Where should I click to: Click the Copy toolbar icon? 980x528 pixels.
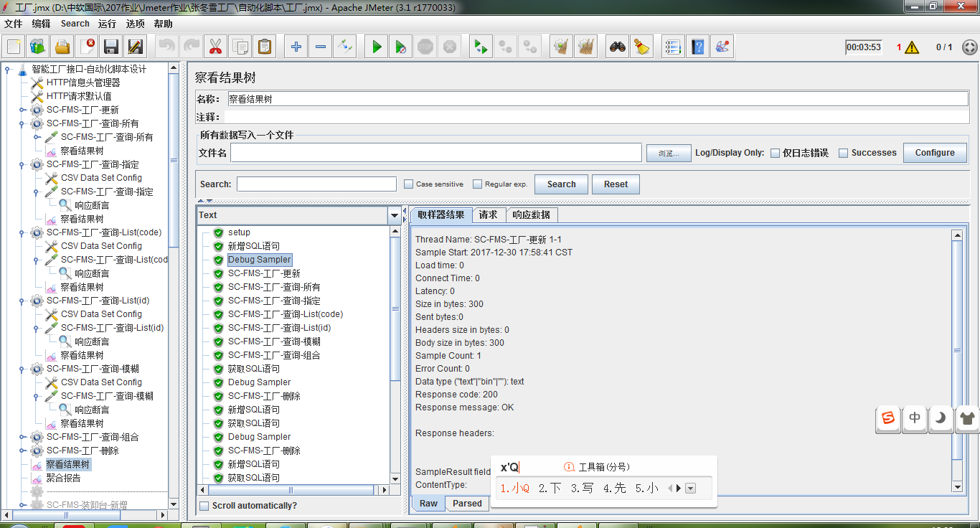tap(240, 47)
